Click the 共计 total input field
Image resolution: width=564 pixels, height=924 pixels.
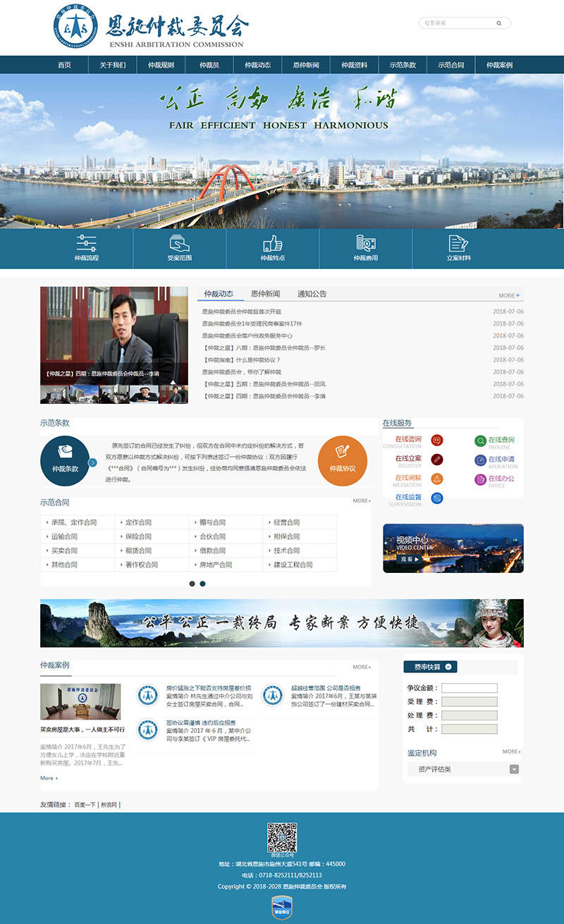tap(470, 729)
